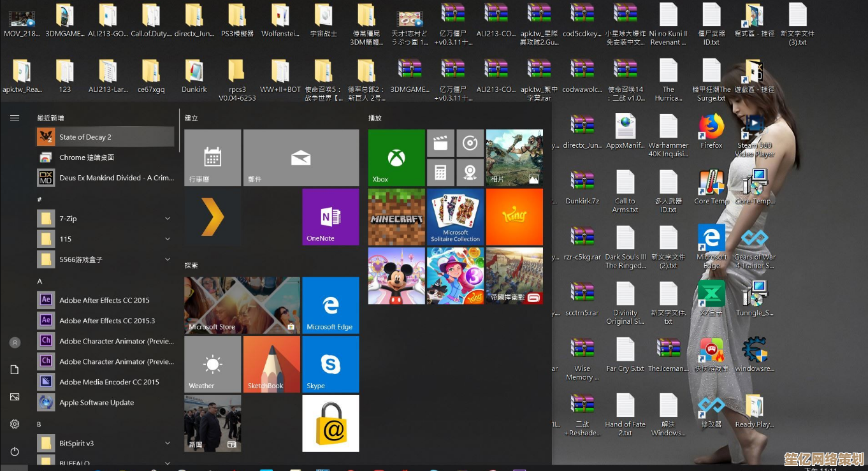The height and width of the screenshot is (471, 868).
Task: Open State of Decay 2 from recently added
Action: coord(105,137)
